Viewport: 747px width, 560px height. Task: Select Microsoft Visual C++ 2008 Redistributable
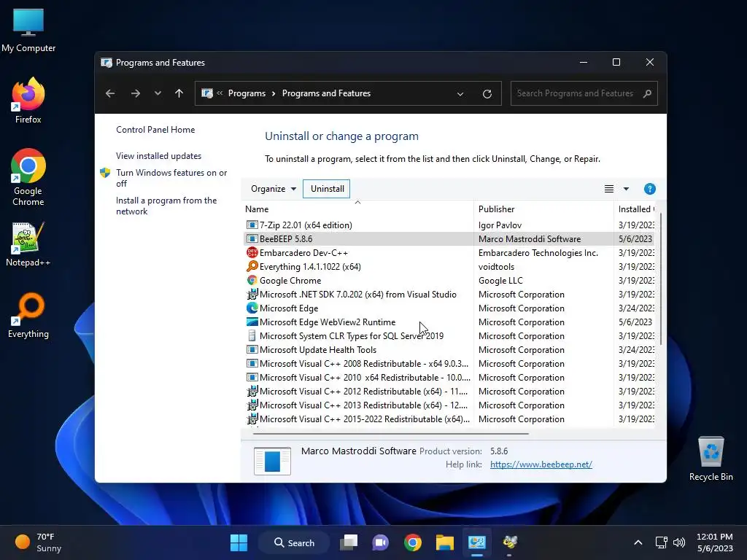point(449,363)
